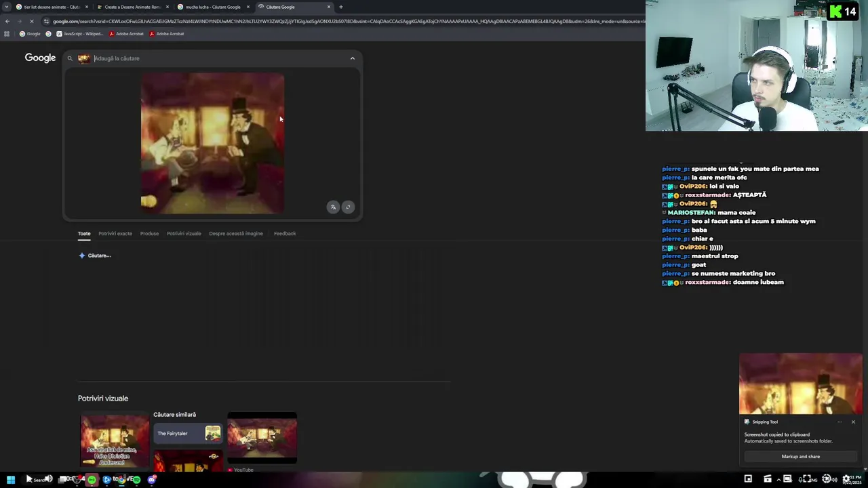The image size is (868, 488).
Task: Open the Windows Start menu
Action: (x=11, y=479)
